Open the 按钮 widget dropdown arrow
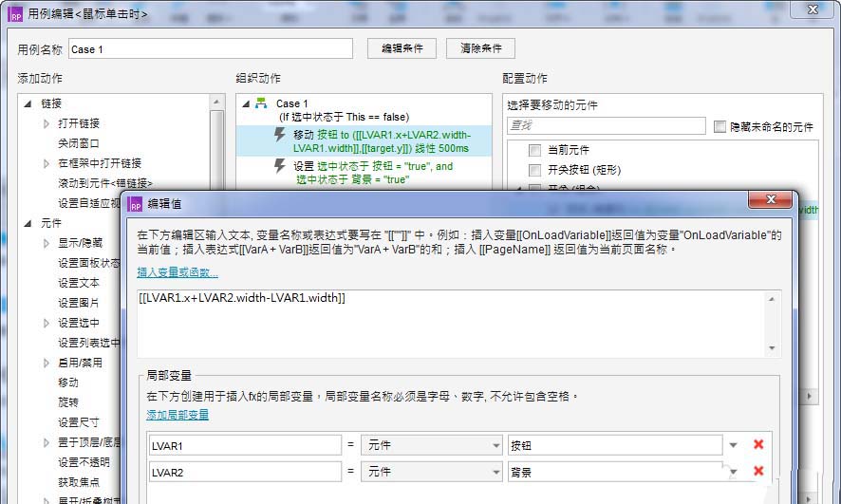Image resolution: width=841 pixels, height=504 pixels. 733,445
